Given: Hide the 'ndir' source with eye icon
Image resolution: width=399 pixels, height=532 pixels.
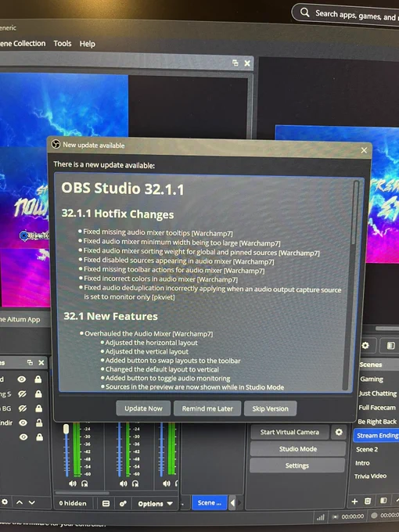Looking at the screenshot, I should pyautogui.click(x=23, y=422).
